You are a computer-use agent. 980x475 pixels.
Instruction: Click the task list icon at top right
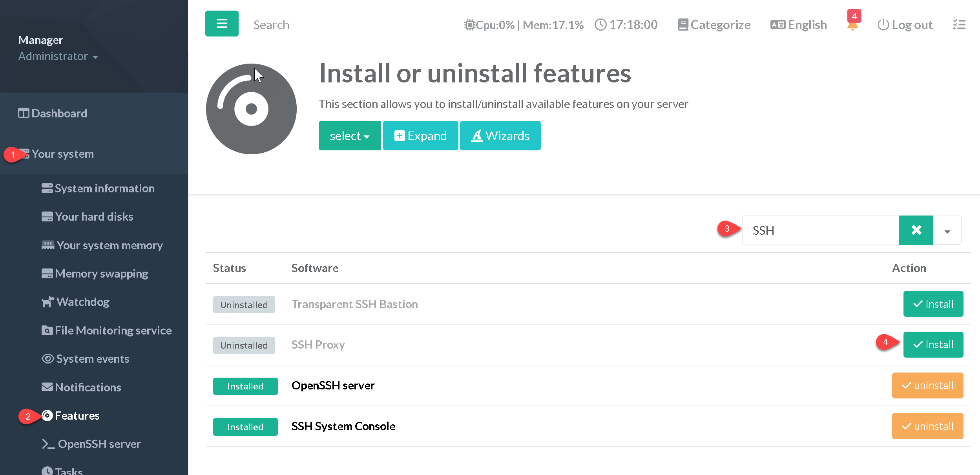click(959, 25)
